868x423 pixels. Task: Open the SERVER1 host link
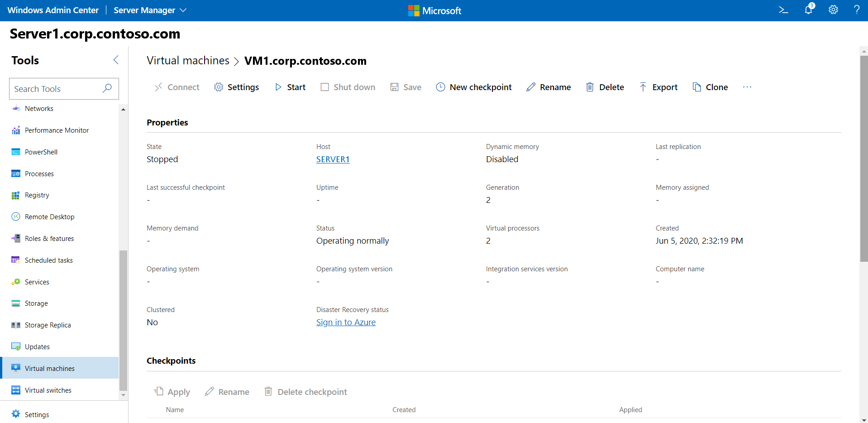coord(333,159)
